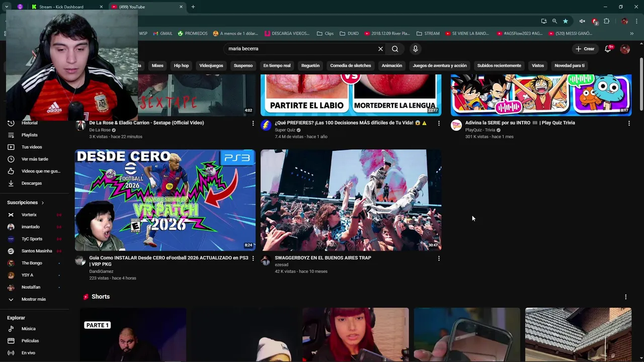Open the DUKO bookmark folder
644x362 pixels.
coord(349,34)
